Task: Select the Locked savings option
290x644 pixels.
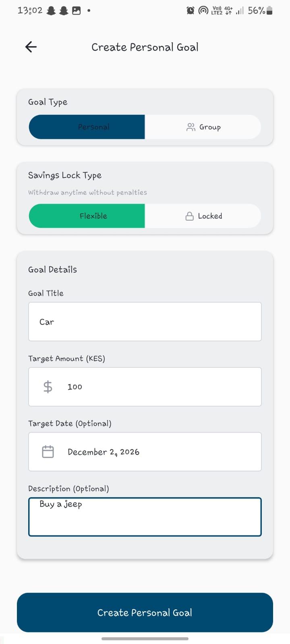Action: click(203, 216)
